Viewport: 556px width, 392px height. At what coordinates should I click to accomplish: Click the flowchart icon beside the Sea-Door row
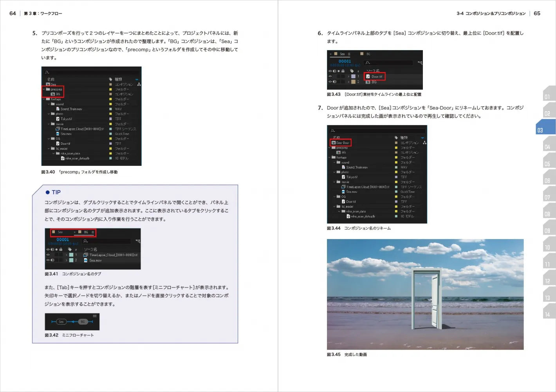(x=424, y=143)
